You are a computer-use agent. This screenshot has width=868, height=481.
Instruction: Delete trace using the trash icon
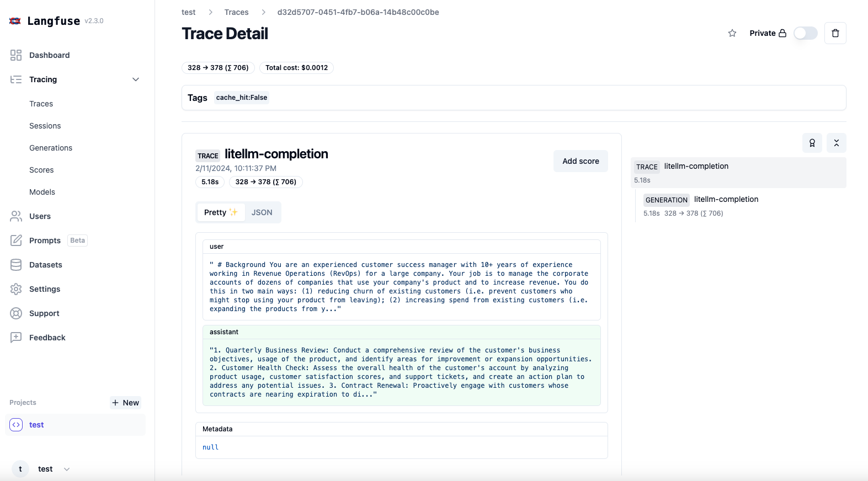click(x=835, y=33)
